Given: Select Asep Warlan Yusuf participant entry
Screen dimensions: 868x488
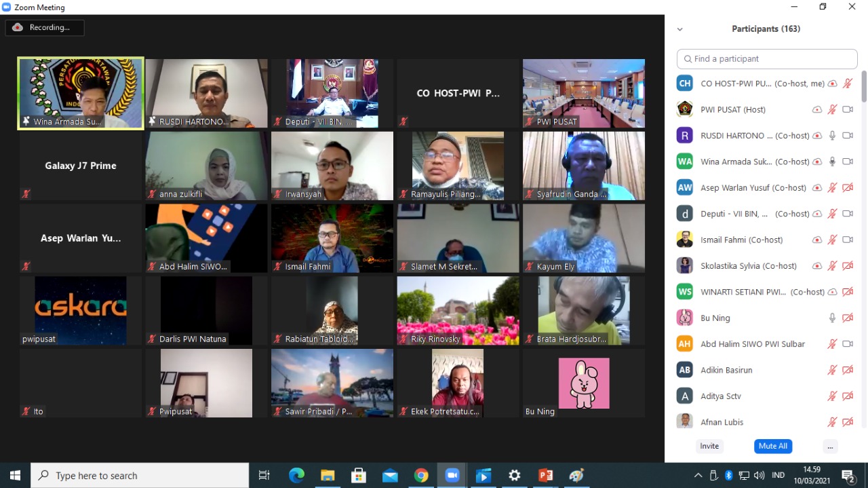Looking at the screenshot, I should tap(753, 188).
